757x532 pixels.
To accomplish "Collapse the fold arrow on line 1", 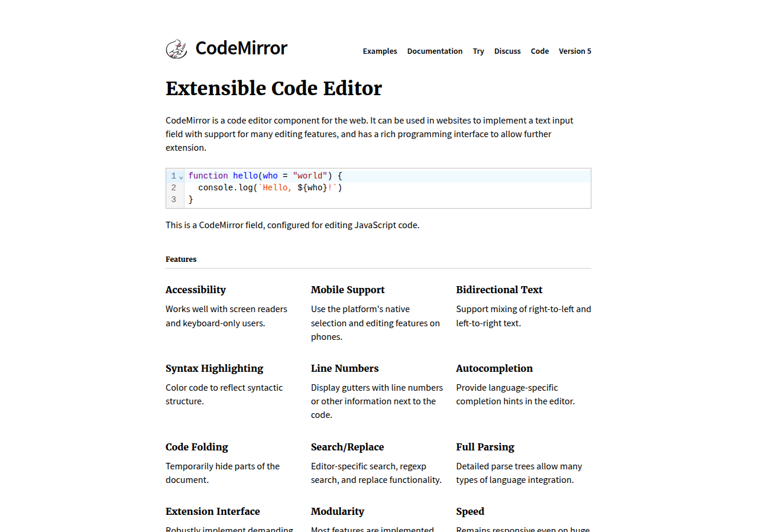I will click(181, 177).
